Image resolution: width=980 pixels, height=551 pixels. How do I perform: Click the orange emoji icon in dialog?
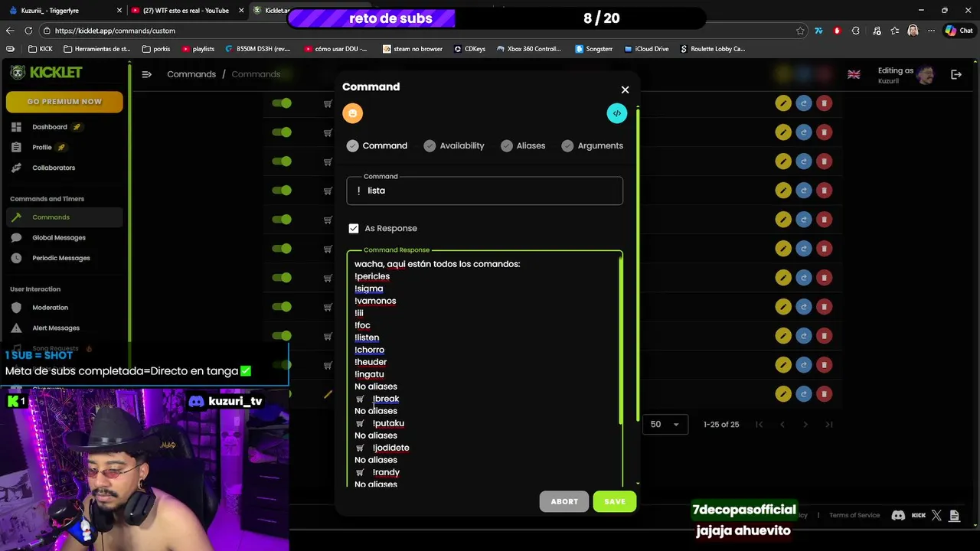click(x=352, y=113)
